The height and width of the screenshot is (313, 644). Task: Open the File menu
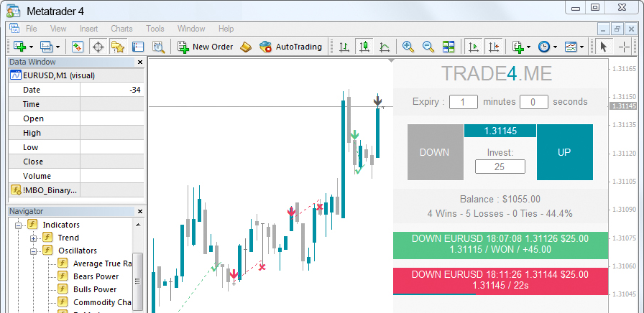click(31, 29)
